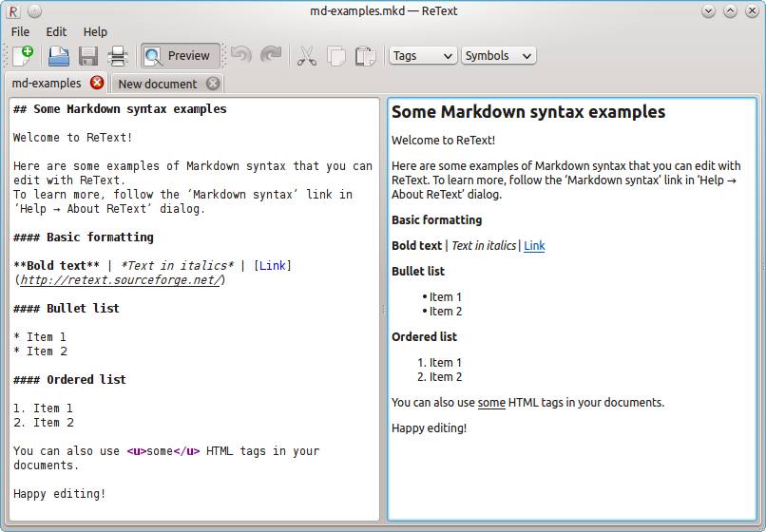This screenshot has width=766, height=532.
Task: Cut selection using scissors icon
Action: point(306,56)
